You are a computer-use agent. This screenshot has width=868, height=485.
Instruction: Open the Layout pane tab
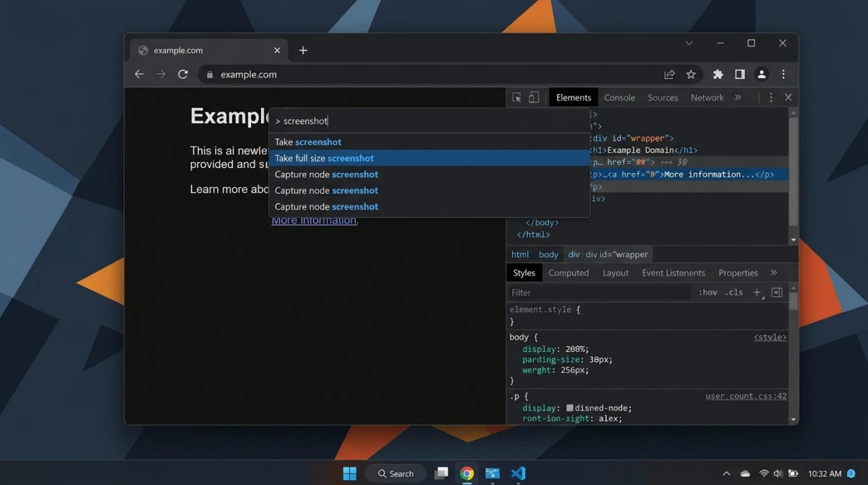tap(616, 273)
